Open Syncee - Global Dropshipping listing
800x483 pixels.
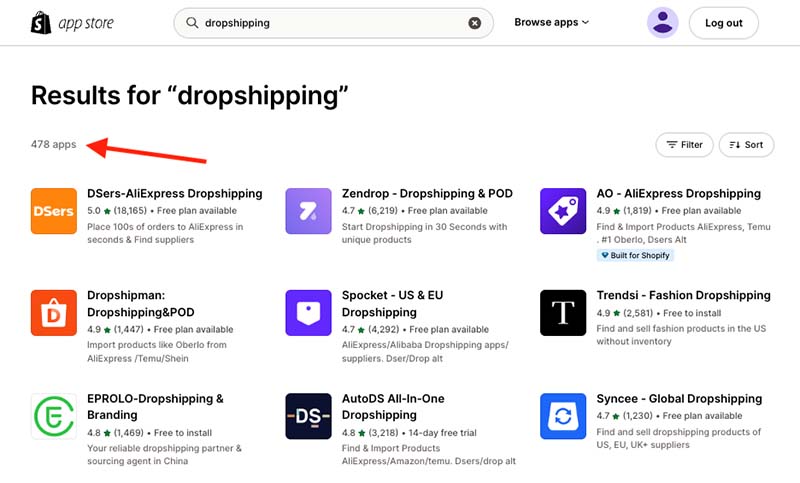click(679, 399)
